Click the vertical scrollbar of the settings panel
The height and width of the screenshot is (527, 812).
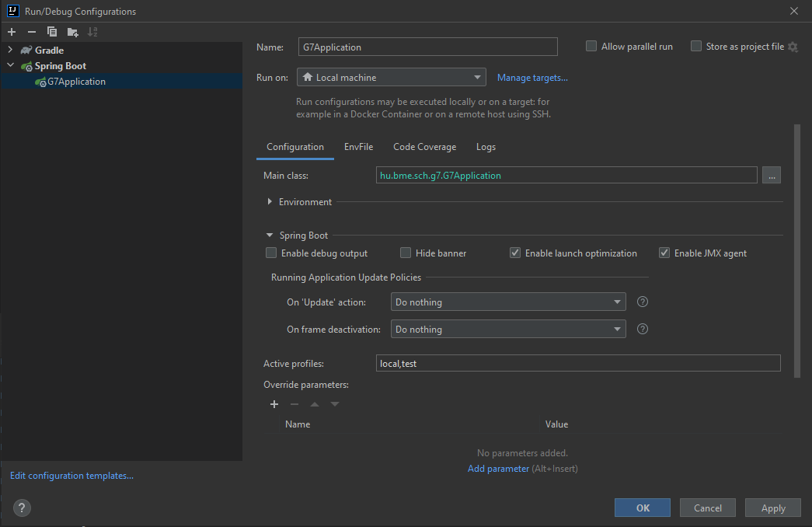(x=797, y=251)
